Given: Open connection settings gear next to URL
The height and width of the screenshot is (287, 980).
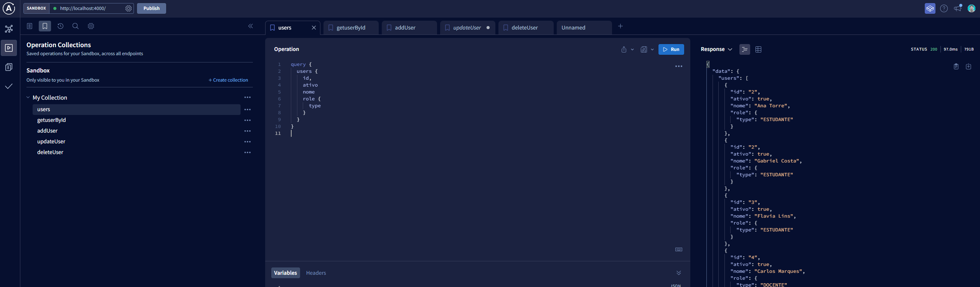Looking at the screenshot, I should [x=129, y=8].
